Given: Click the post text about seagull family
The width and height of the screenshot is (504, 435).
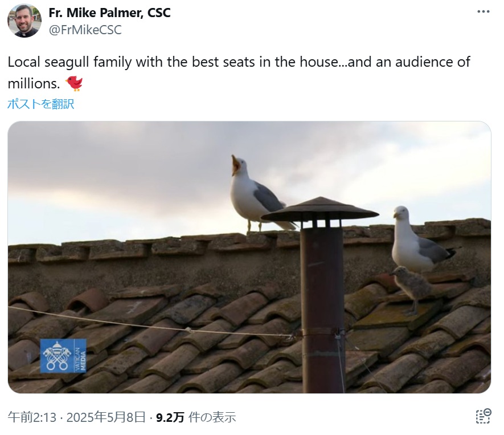Looking at the screenshot, I should pos(239,73).
